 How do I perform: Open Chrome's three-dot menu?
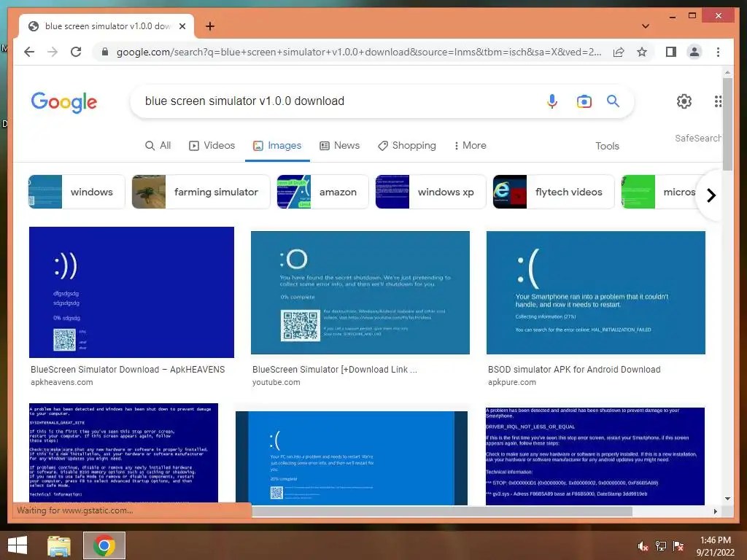tap(718, 52)
